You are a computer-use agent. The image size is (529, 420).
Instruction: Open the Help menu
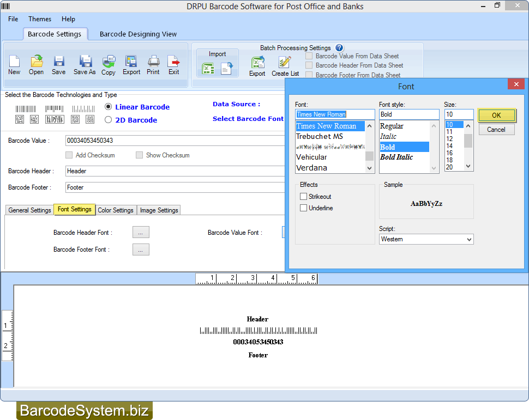[68, 19]
